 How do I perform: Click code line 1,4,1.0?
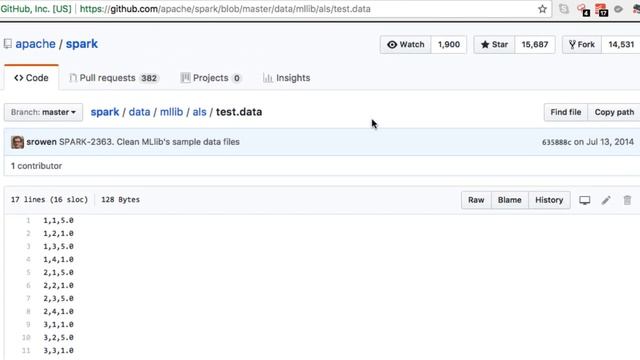58,260
